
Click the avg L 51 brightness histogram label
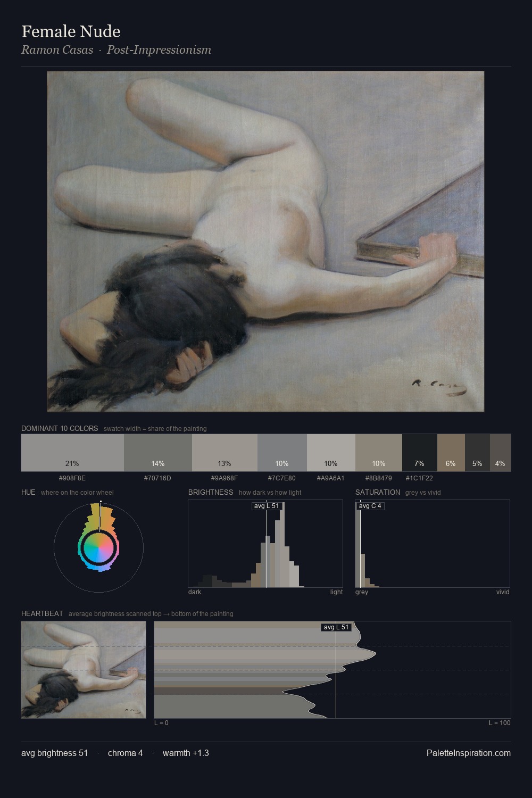coord(267,506)
